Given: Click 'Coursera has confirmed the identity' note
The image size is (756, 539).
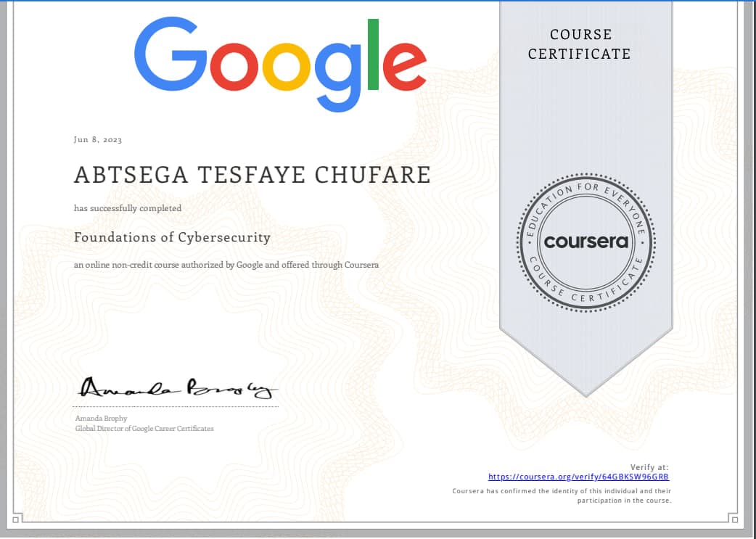Looking at the screenshot, I should pos(562,495).
